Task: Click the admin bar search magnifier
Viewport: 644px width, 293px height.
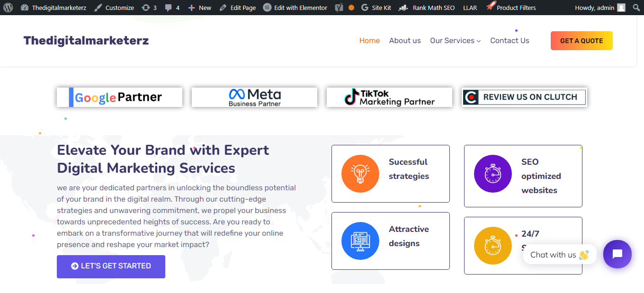Action: (x=636, y=8)
